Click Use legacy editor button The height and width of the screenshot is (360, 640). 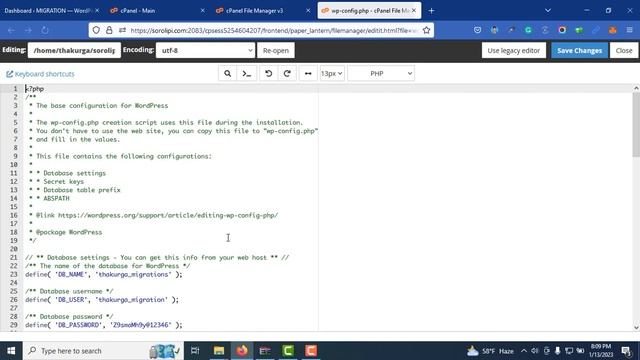point(513,51)
